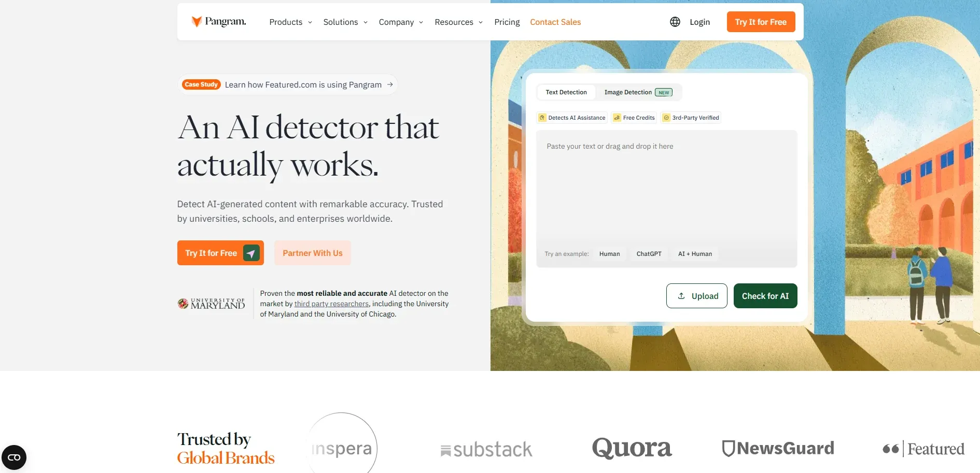Image resolution: width=980 pixels, height=473 pixels.
Task: Open the language globe icon
Action: tap(675, 22)
